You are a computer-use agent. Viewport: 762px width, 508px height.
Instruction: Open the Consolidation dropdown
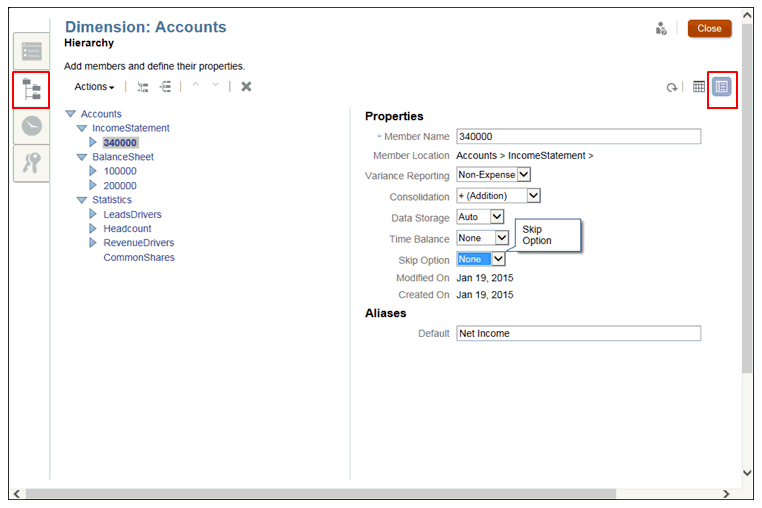(498, 196)
